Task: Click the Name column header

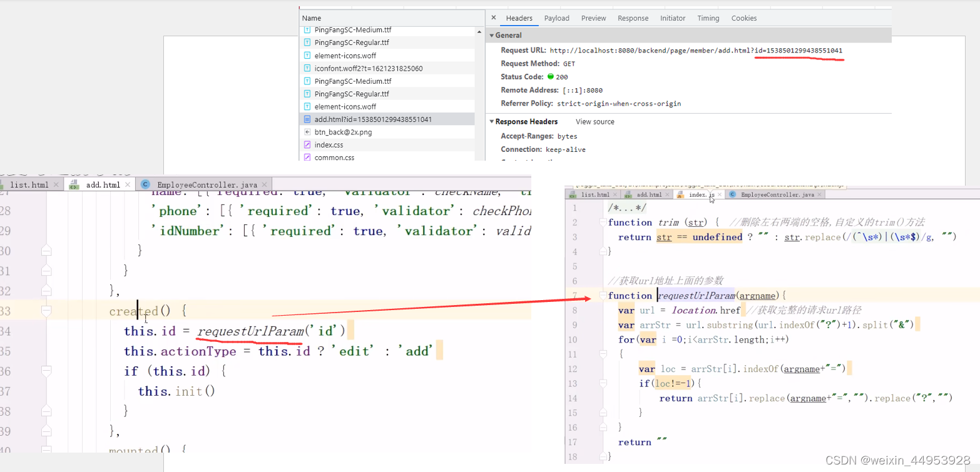Action: click(312, 18)
